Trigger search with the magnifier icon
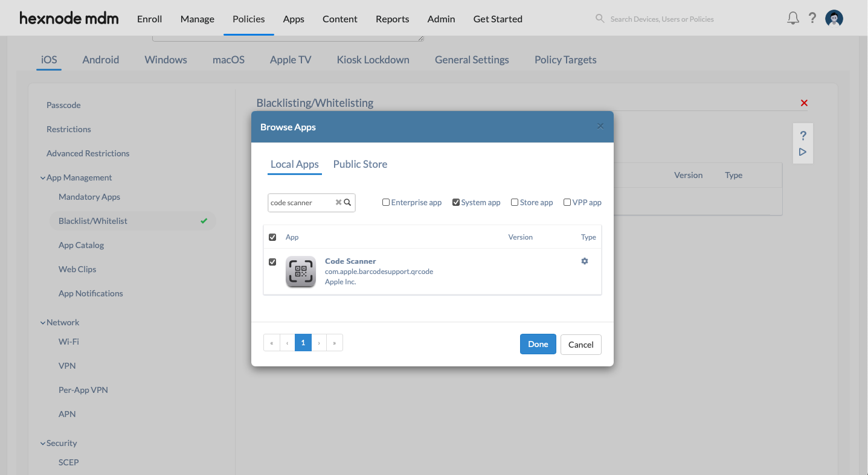The image size is (868, 475). click(347, 202)
